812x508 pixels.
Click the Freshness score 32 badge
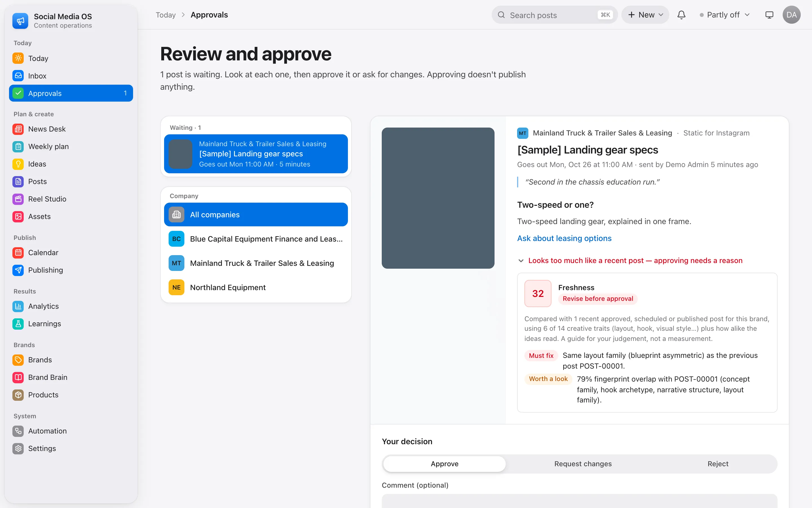click(538, 293)
